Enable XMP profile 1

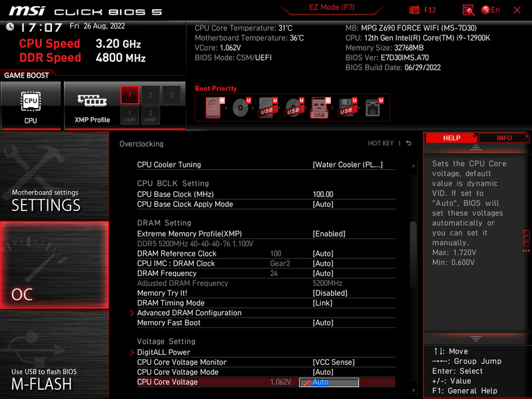(x=130, y=95)
